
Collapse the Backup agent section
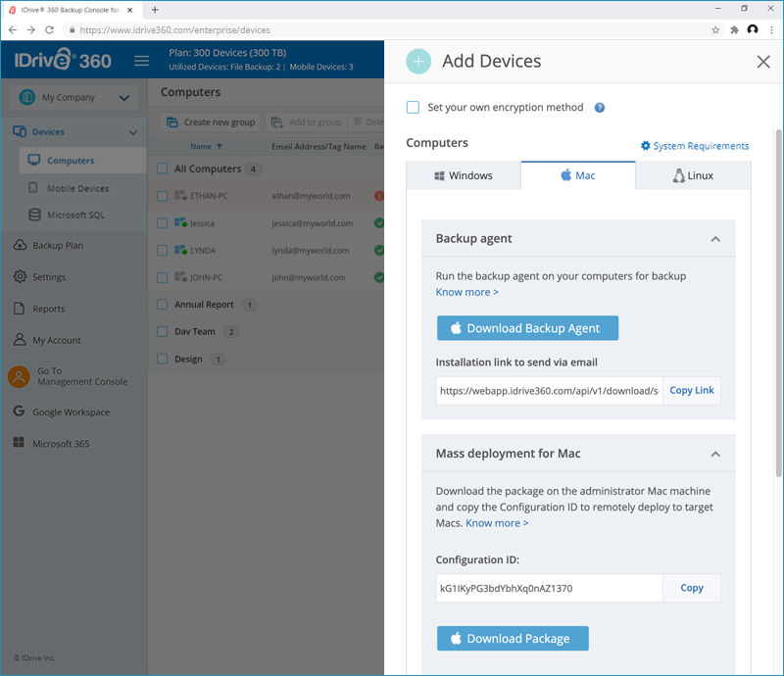[715, 239]
